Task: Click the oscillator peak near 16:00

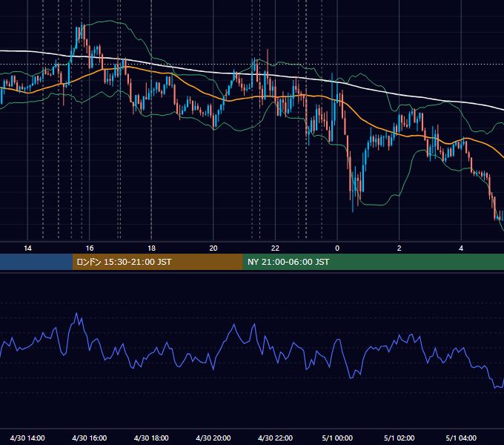Action: (x=76, y=313)
